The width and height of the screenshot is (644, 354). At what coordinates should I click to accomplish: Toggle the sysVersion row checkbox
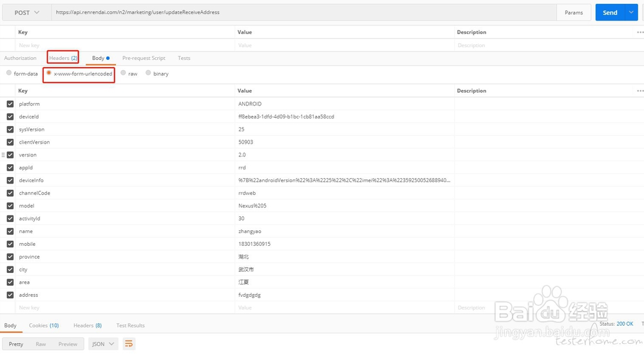10,129
